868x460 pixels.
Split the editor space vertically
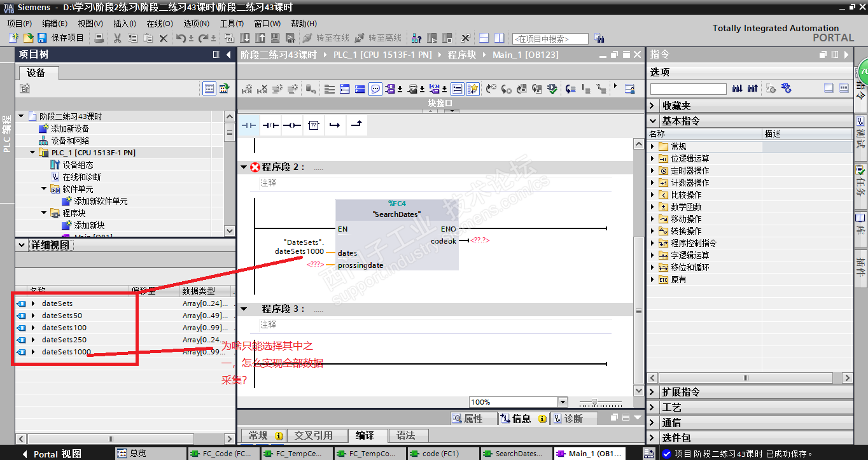pyautogui.click(x=499, y=38)
